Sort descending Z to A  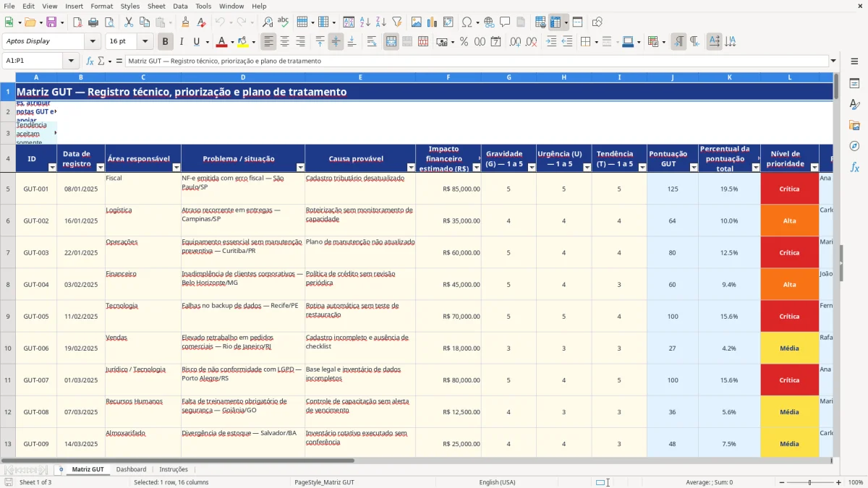[x=380, y=22]
